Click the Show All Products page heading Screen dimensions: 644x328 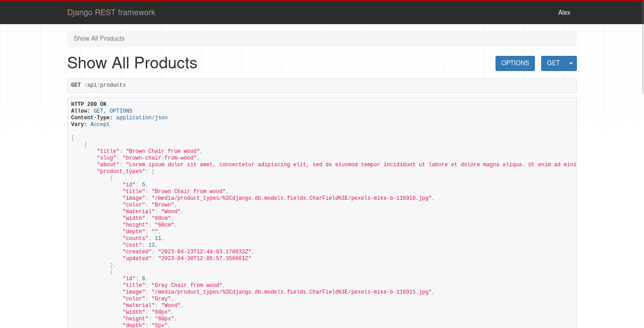coord(132,63)
